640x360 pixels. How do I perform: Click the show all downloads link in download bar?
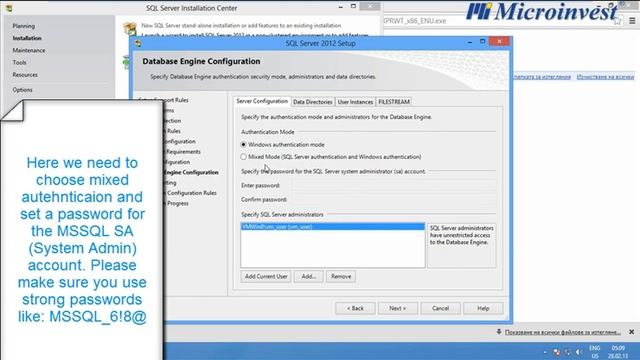(562, 332)
